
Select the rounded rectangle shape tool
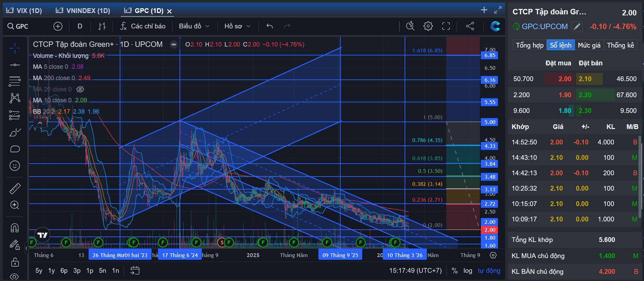pyautogui.click(x=15, y=149)
